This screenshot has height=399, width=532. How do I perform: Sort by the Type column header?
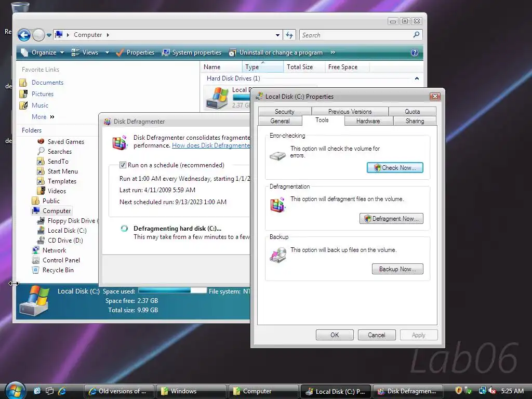point(262,67)
